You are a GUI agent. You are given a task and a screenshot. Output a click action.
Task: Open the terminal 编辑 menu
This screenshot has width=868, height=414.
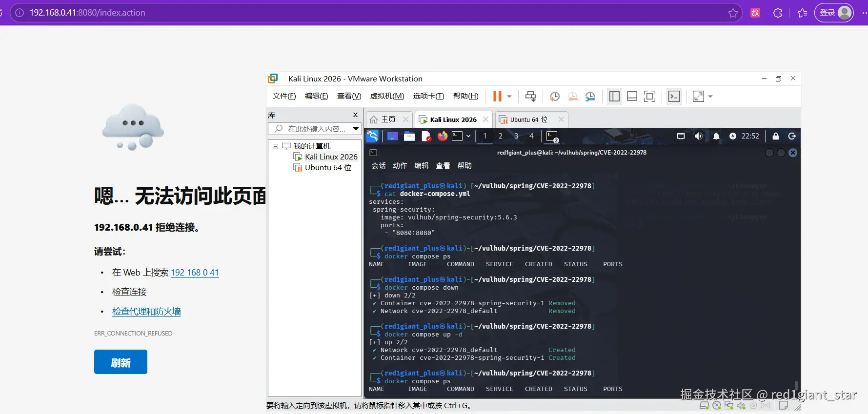[422, 166]
